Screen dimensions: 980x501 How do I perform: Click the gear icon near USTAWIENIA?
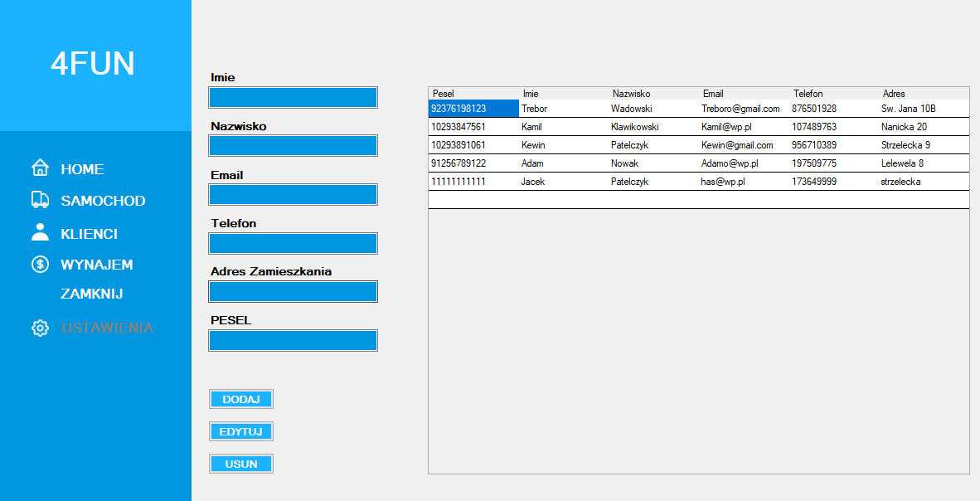(x=39, y=328)
